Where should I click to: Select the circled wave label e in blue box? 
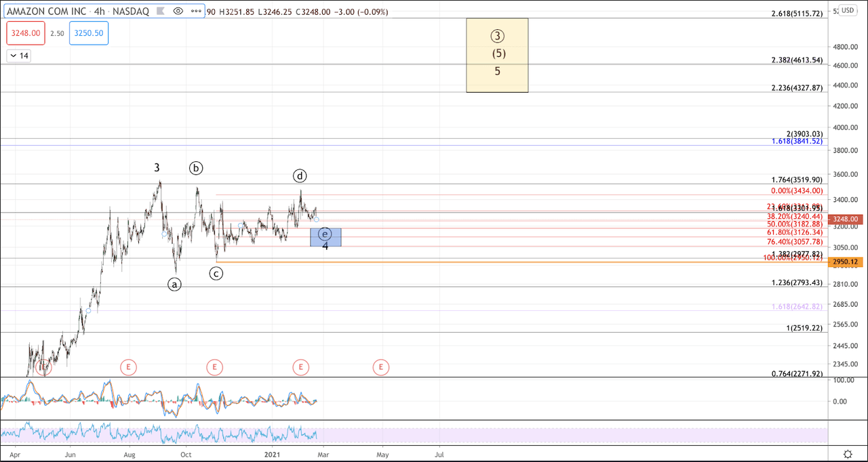325,234
